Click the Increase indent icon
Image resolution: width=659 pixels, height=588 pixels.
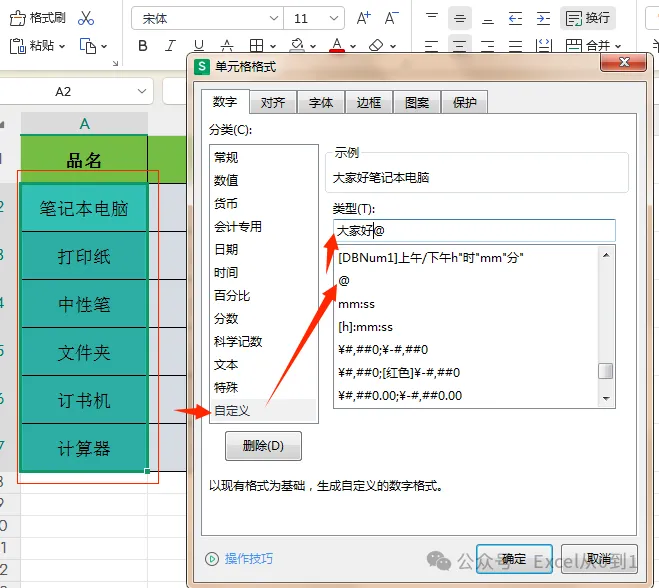pyautogui.click(x=543, y=18)
